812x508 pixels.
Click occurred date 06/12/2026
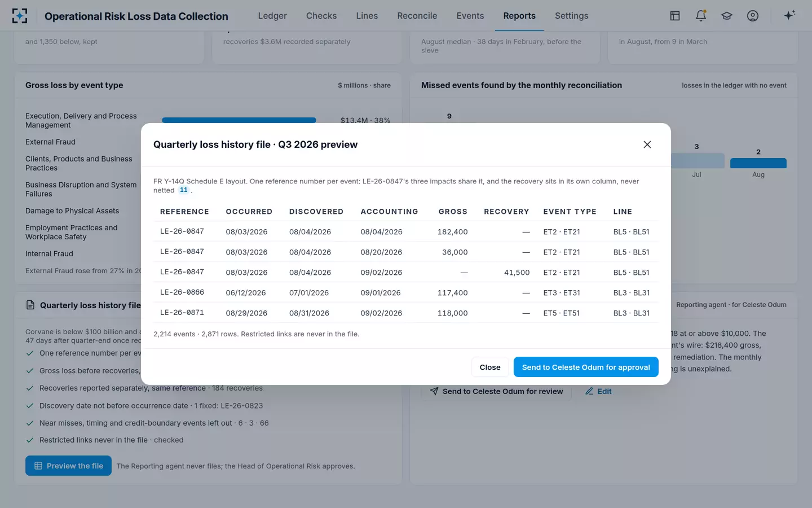[x=246, y=293]
